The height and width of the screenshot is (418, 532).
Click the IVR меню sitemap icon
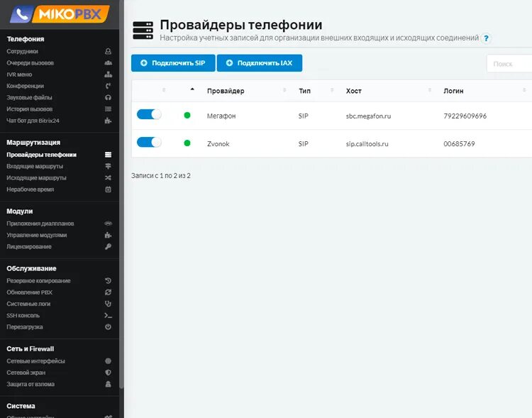coord(108,75)
